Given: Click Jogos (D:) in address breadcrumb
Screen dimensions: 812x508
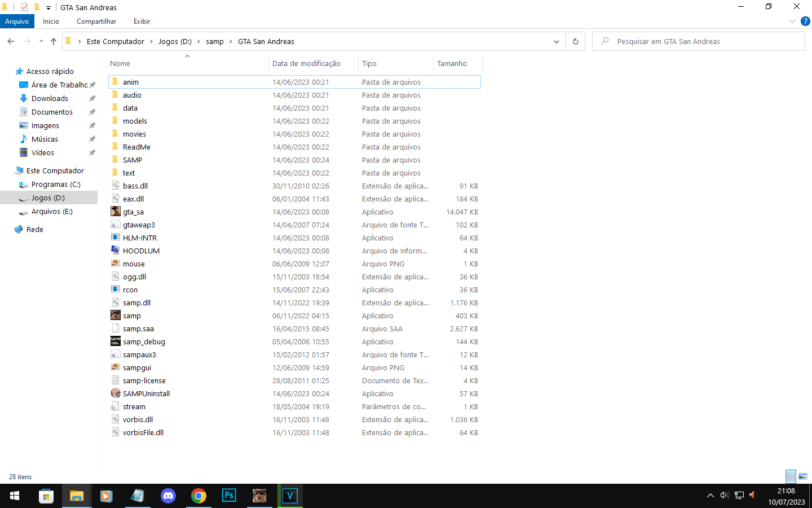Looking at the screenshot, I should (x=175, y=41).
